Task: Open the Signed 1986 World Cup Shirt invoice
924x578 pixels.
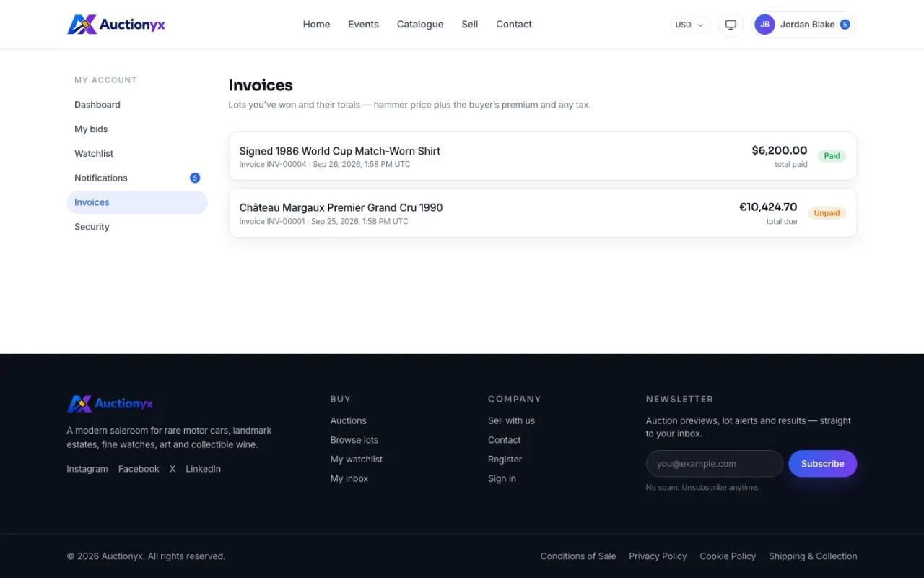Action: click(x=543, y=156)
